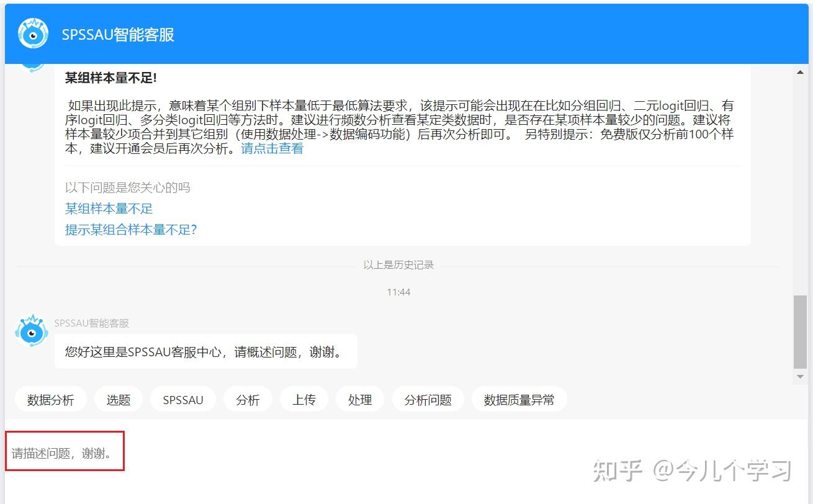Select the 数据质量异常 topic chip
This screenshot has height=504, width=813.
point(519,400)
